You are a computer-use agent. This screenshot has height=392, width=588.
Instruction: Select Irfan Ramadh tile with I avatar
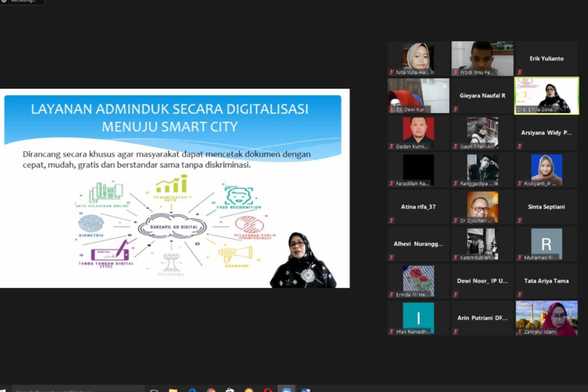[x=418, y=318]
